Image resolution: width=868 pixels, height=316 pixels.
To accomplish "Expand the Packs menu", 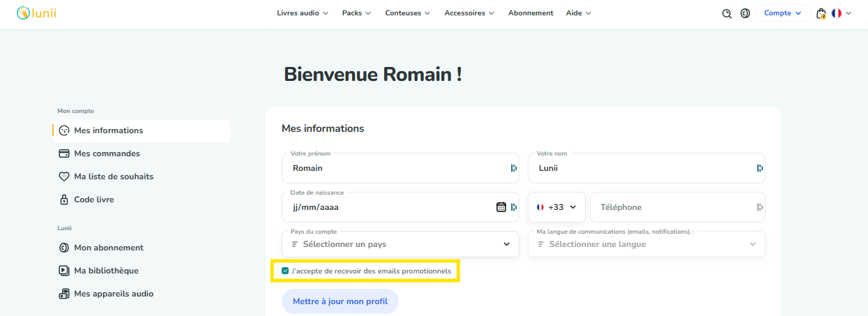I will click(356, 13).
